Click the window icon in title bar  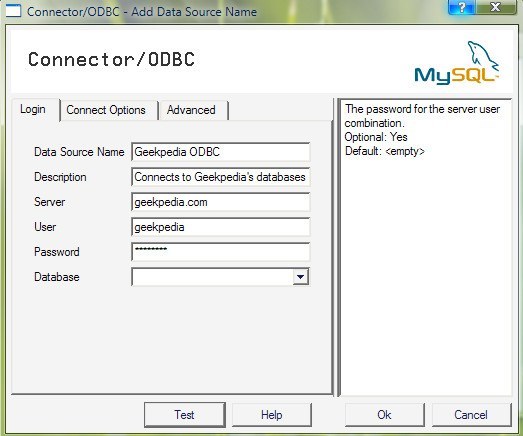[13, 11]
